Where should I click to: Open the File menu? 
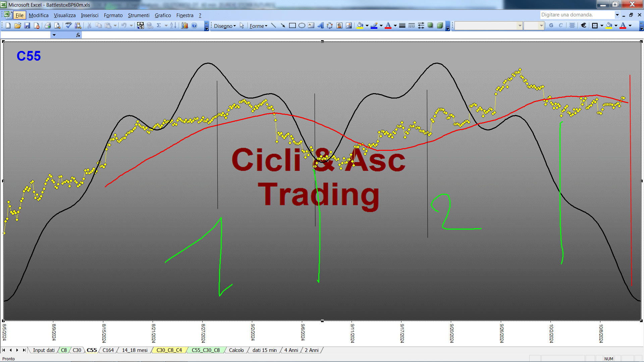click(x=19, y=15)
